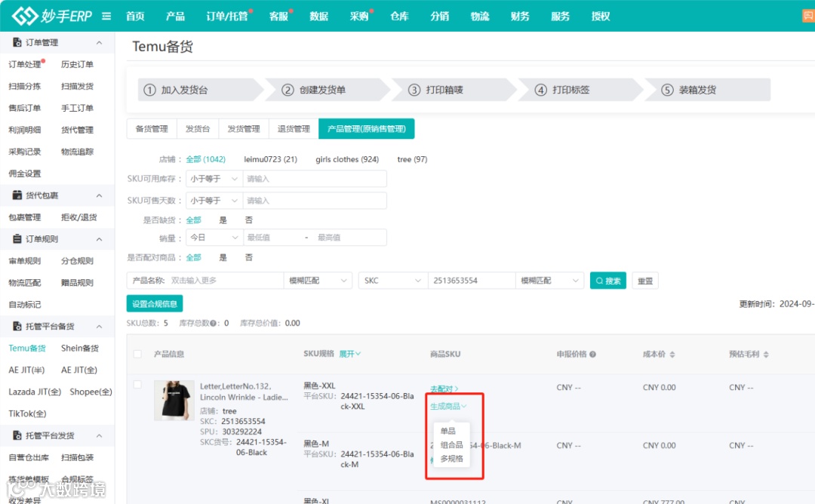
Task: Open 模糊匹配 dropdown beside 2513653554
Action: click(x=549, y=281)
